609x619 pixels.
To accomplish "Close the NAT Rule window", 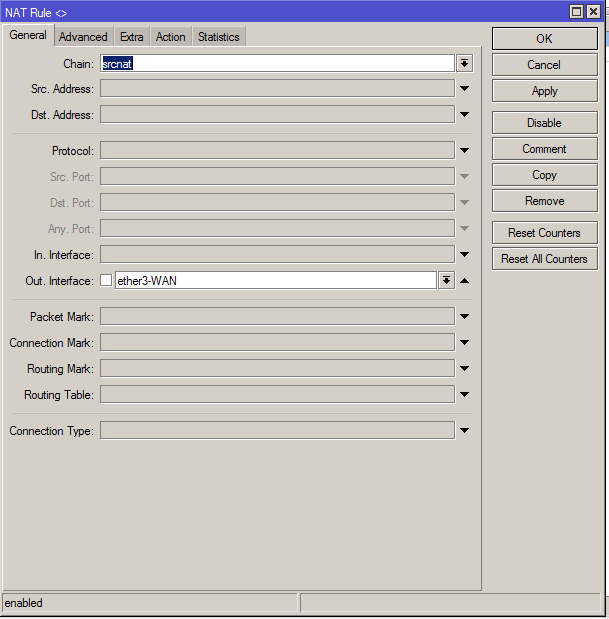I will [593, 11].
